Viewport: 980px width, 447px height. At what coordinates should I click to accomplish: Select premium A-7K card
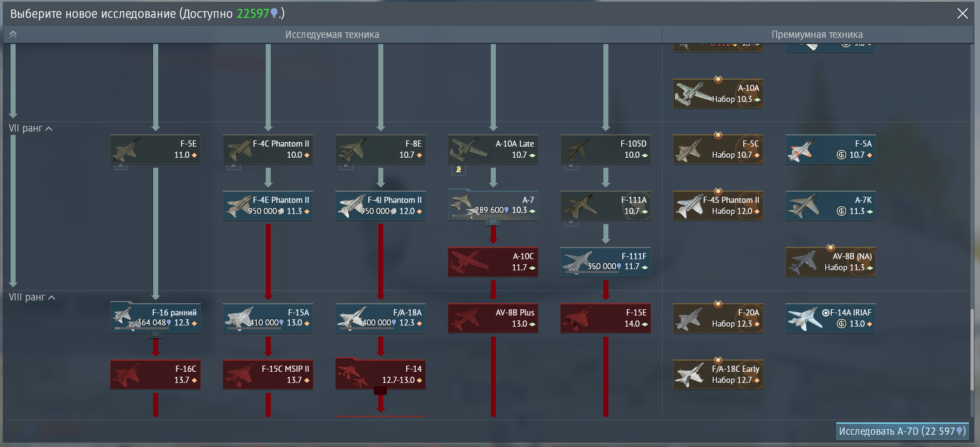pyautogui.click(x=831, y=206)
